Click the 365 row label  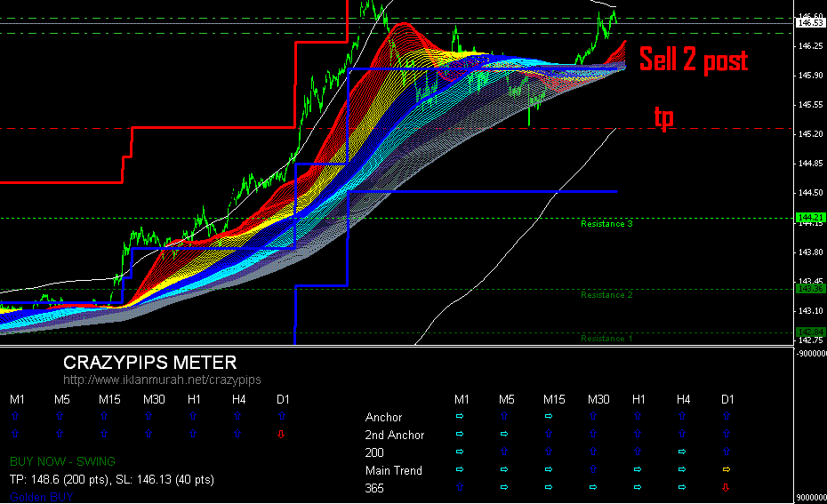pyautogui.click(x=374, y=488)
